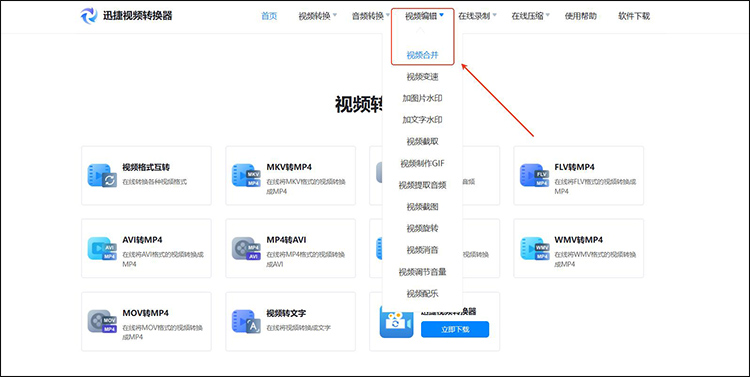Select 视频配乐 from the dropdown

click(422, 293)
